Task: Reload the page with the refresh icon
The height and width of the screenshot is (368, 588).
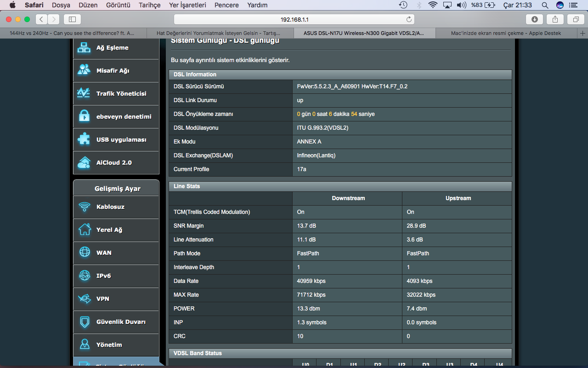Action: (409, 19)
